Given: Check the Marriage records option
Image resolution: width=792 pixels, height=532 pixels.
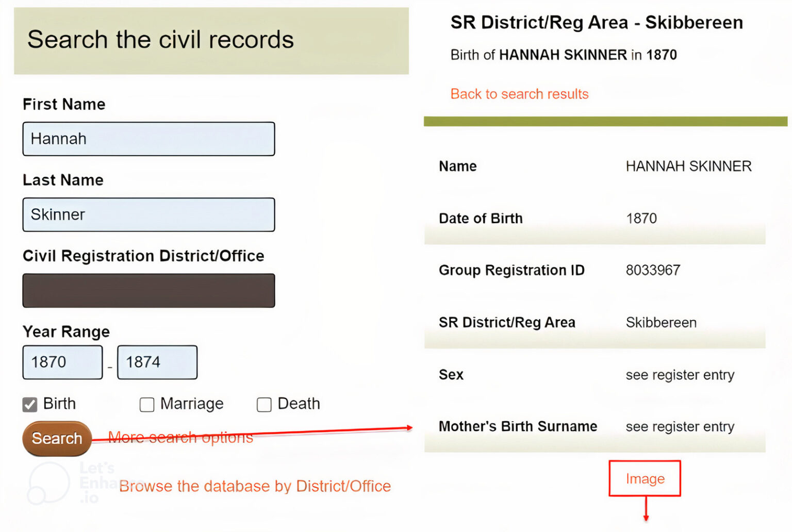Looking at the screenshot, I should coord(146,405).
